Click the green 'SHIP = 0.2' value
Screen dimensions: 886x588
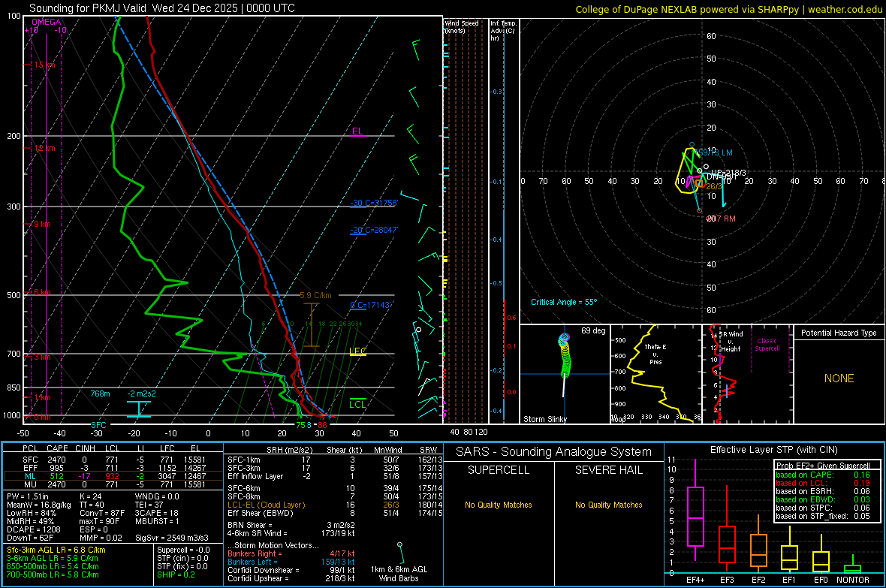176,574
